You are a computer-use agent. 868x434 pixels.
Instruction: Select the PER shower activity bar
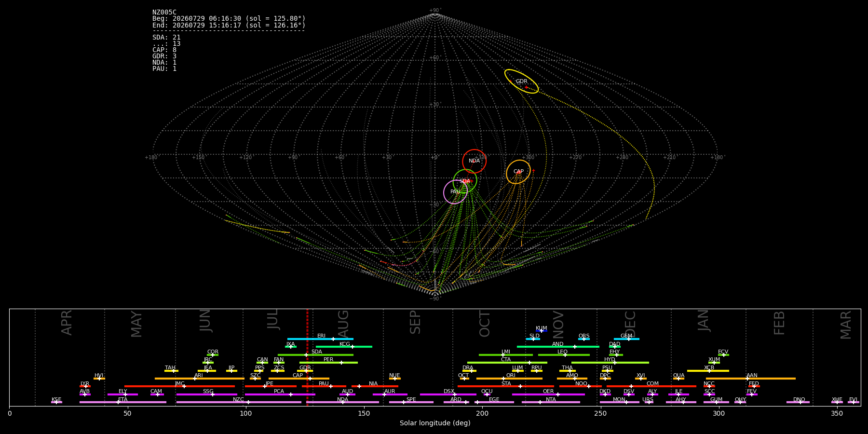[328, 363]
